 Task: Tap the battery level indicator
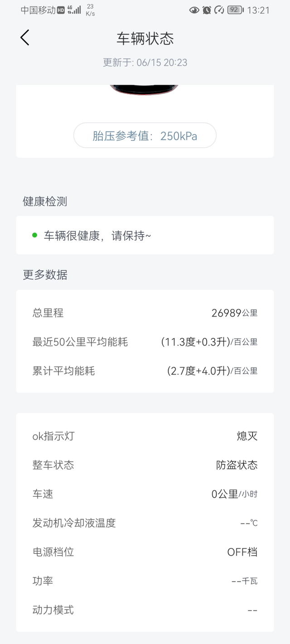[235, 10]
